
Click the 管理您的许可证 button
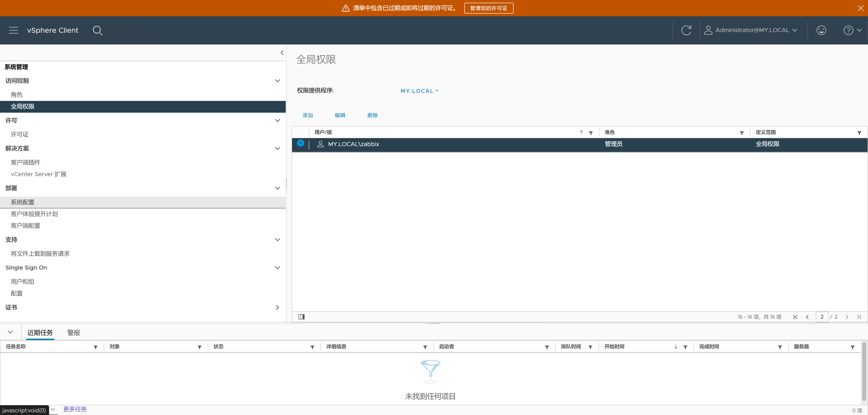pos(488,8)
